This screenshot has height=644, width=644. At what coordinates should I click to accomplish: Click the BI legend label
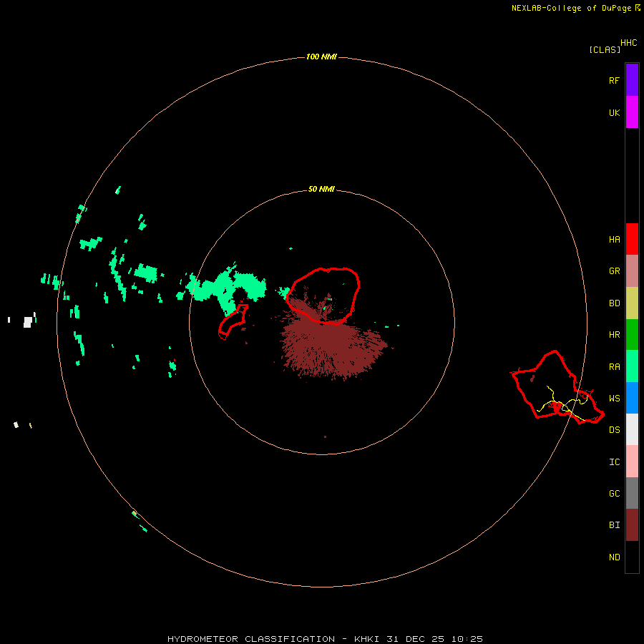pos(614,525)
